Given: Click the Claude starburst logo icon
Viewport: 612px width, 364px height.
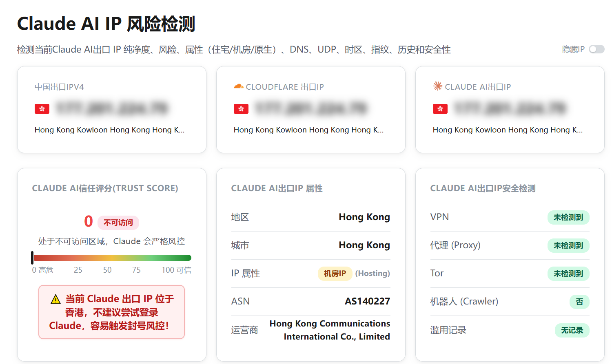Looking at the screenshot, I should (438, 86).
